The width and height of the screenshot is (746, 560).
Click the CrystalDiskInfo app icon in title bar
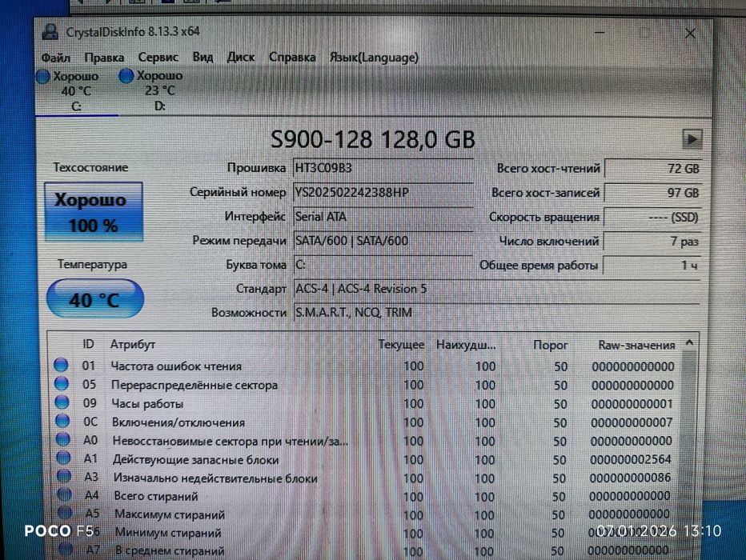(x=50, y=32)
